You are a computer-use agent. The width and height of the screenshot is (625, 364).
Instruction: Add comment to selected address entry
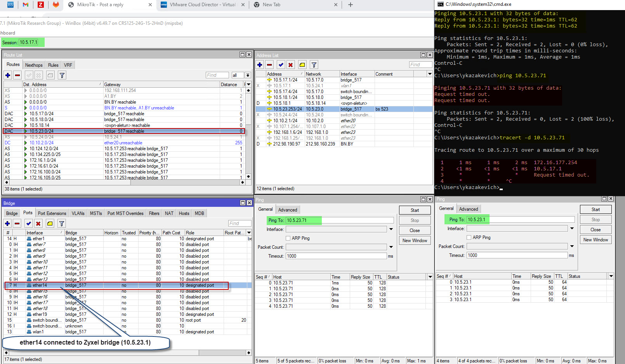(x=302, y=65)
